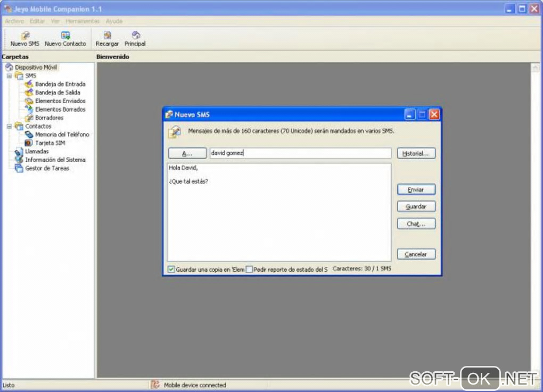This screenshot has width=543, height=392.
Task: Click the Bienvenido panel header
Action: tap(112, 57)
